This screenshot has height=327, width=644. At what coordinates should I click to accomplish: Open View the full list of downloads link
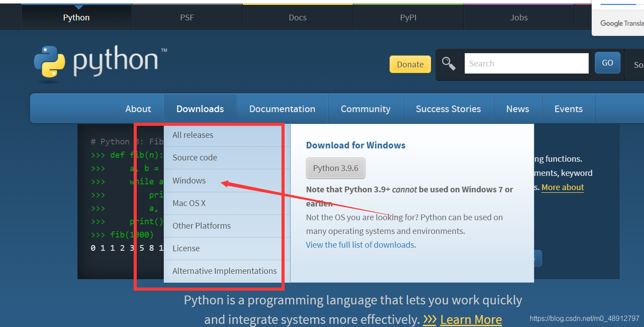tap(360, 245)
